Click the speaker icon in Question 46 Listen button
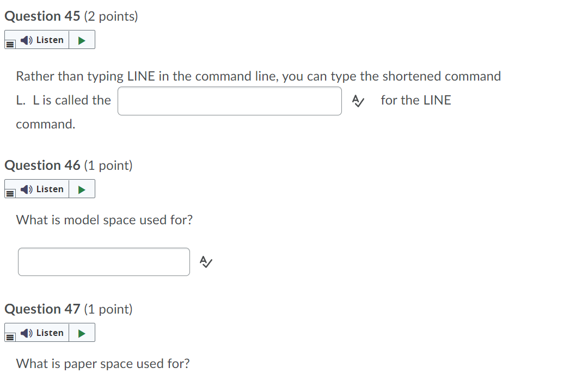Image resolution: width=588 pixels, height=386 pixels. coord(27,189)
